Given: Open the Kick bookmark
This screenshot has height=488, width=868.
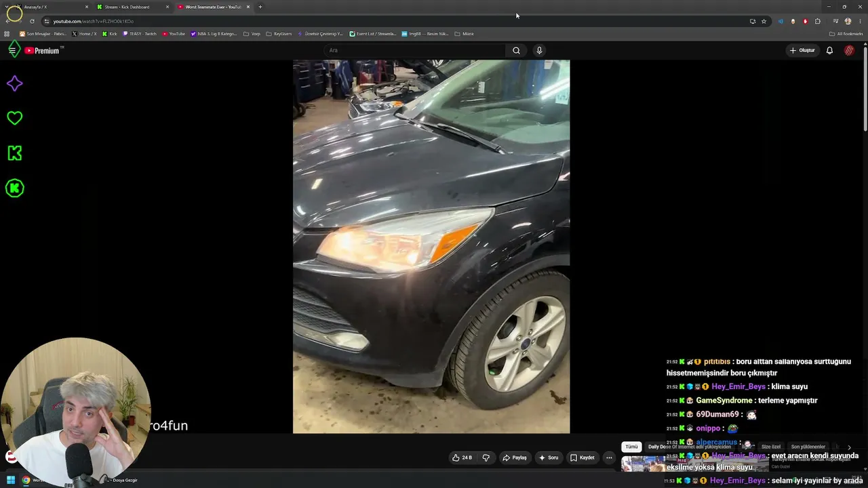Looking at the screenshot, I should tap(110, 33).
